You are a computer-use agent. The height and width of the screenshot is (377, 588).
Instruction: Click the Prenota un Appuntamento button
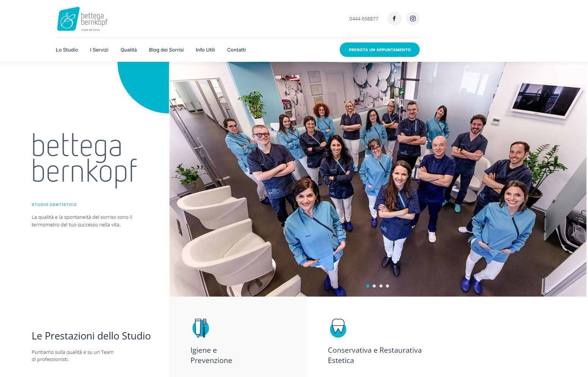(379, 50)
